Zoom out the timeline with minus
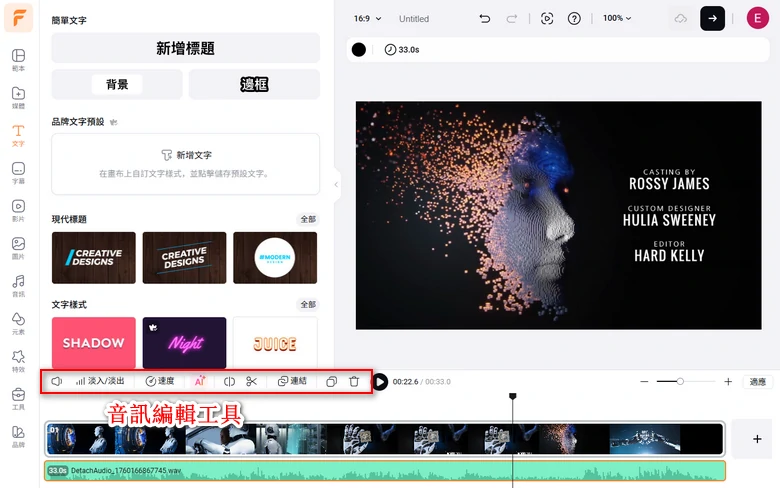Screen dimensions: 780x488 point(644,382)
